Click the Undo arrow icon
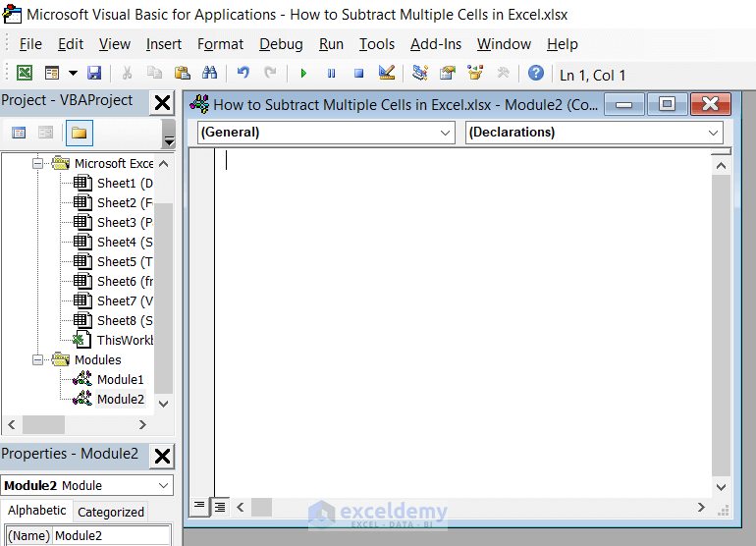The height and width of the screenshot is (546, 756). click(x=243, y=74)
